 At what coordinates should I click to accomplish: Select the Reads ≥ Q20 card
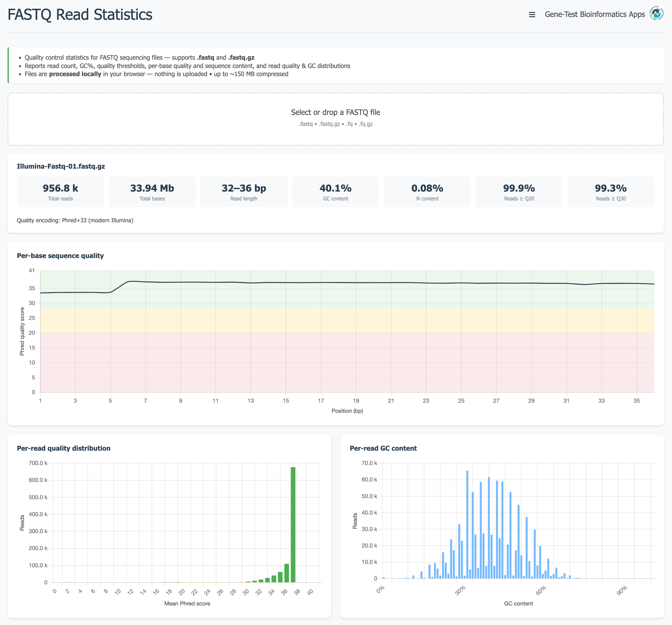[x=519, y=191]
